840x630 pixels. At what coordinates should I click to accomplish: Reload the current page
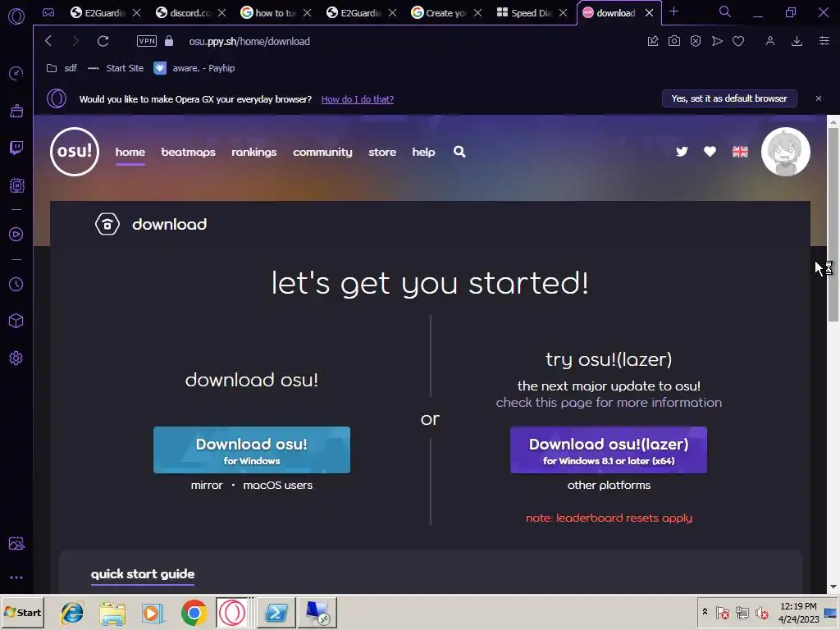click(x=103, y=41)
